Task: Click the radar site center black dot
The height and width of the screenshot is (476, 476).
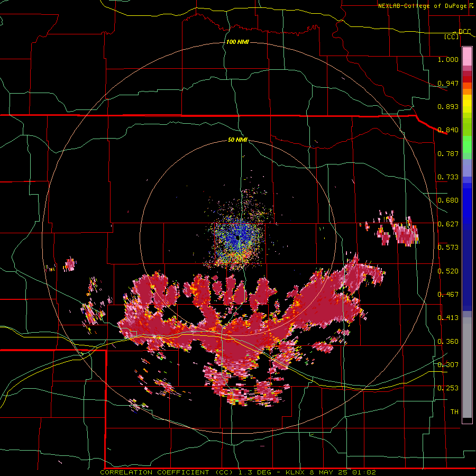Action: tap(237, 237)
